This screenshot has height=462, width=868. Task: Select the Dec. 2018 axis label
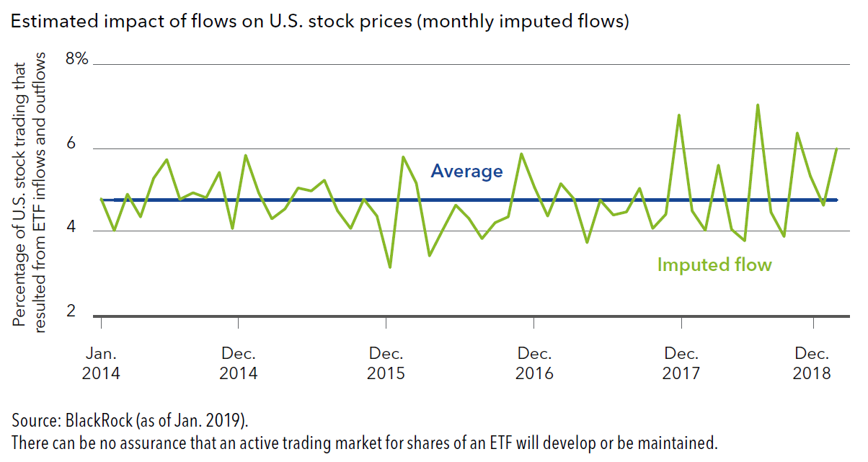click(812, 364)
